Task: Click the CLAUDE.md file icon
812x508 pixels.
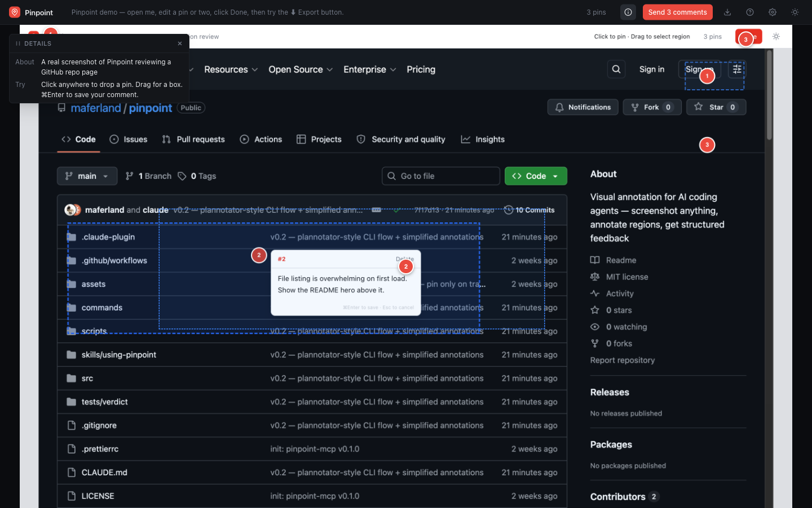Action: coord(72,472)
